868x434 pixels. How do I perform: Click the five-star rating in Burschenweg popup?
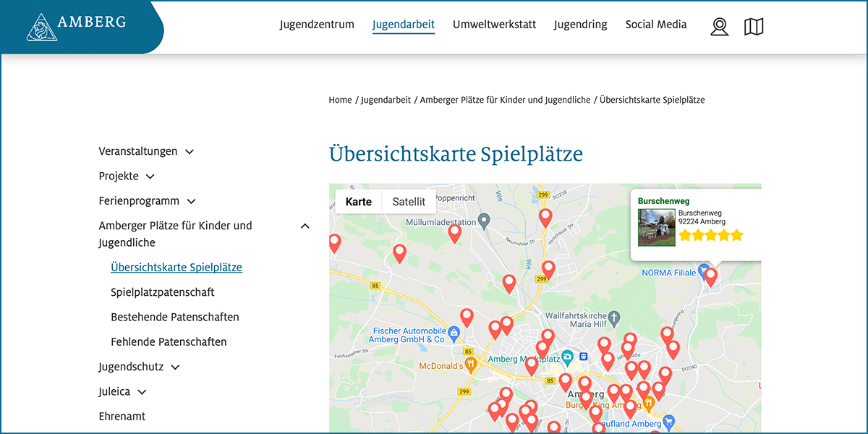click(x=710, y=235)
